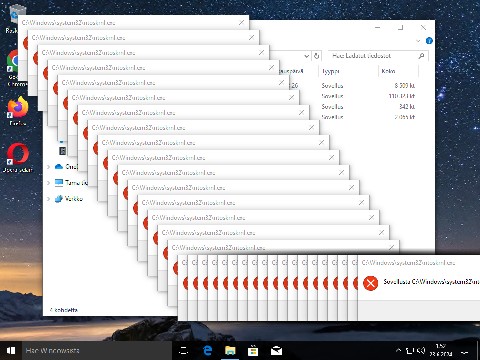Select OneDrive in the Explorer navigation tree
The image size is (480, 360).
coord(67,166)
